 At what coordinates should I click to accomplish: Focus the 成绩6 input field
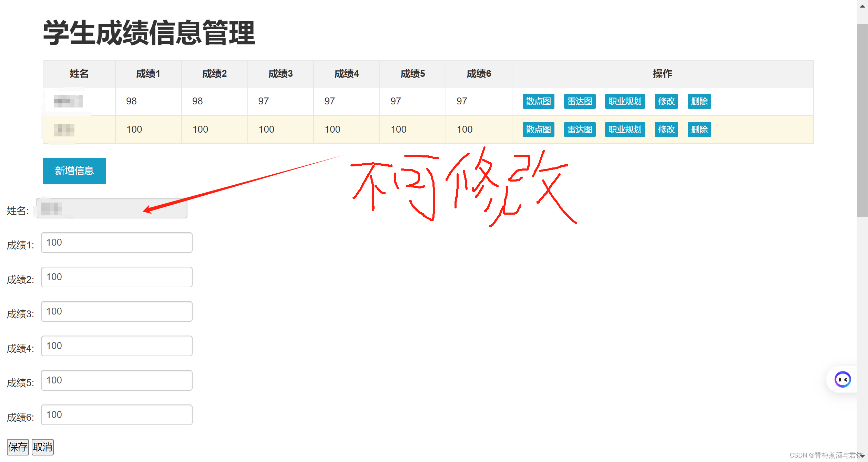pos(117,415)
